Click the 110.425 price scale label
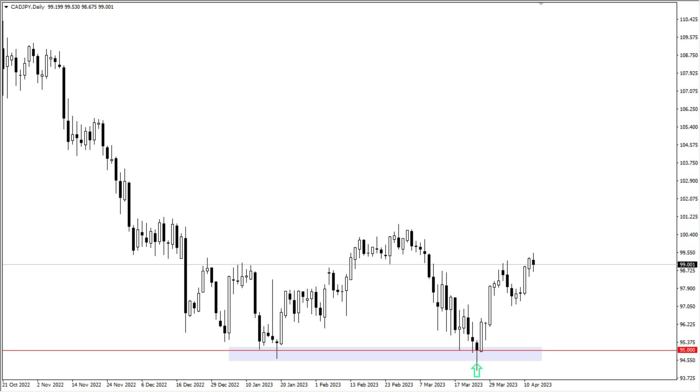Image resolution: width=700 pixels, height=392 pixels. (x=688, y=20)
